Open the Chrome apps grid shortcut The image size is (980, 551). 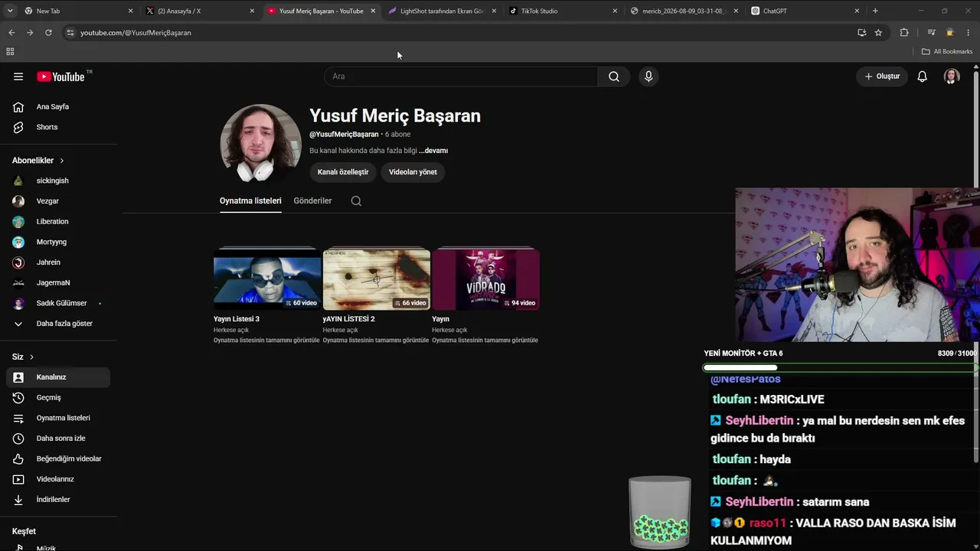pyautogui.click(x=10, y=51)
